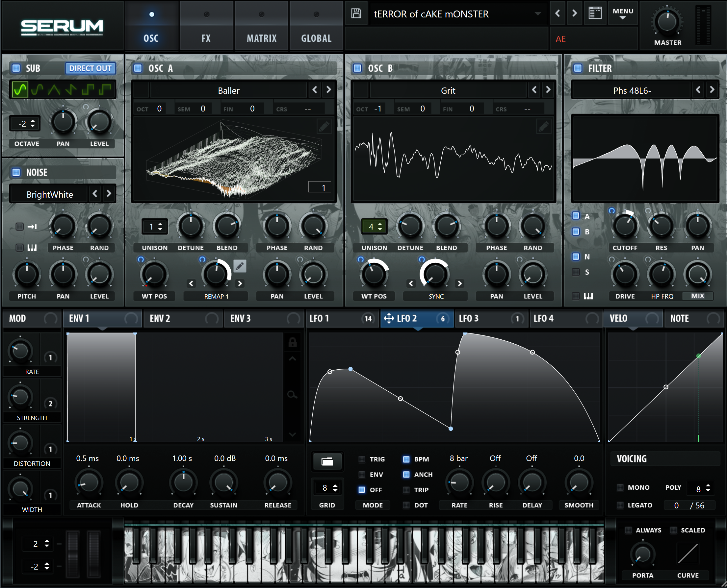
Task: Toggle the DIRECT OUT button
Action: (90, 68)
